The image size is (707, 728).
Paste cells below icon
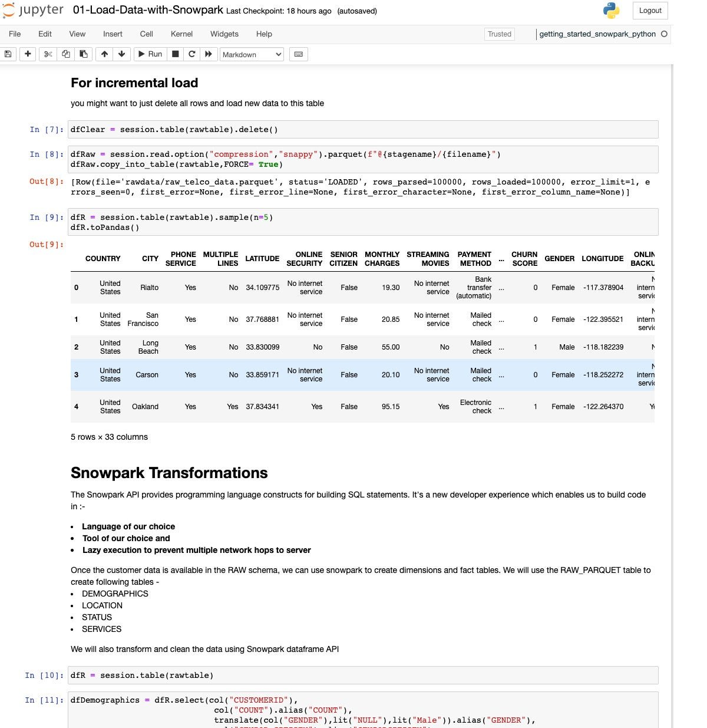[84, 54]
